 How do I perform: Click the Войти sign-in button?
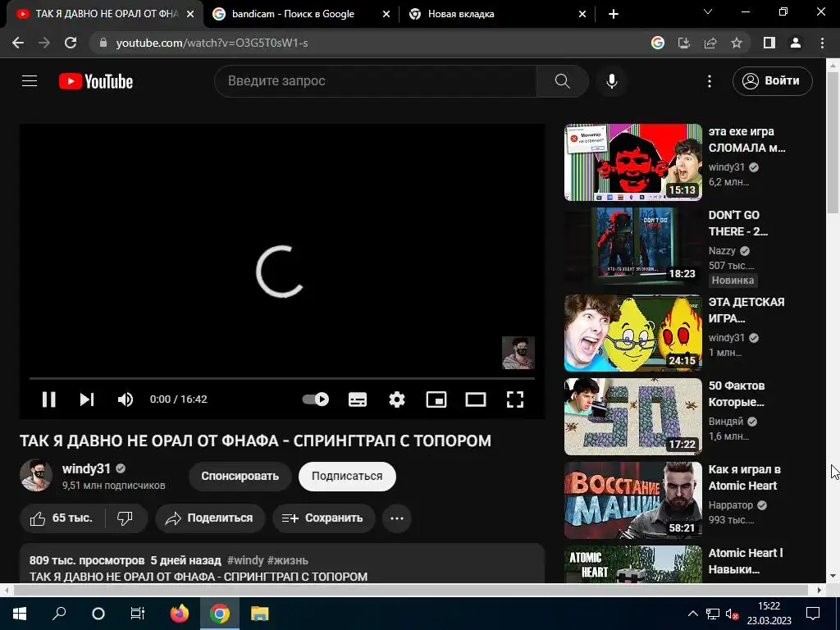tap(772, 81)
